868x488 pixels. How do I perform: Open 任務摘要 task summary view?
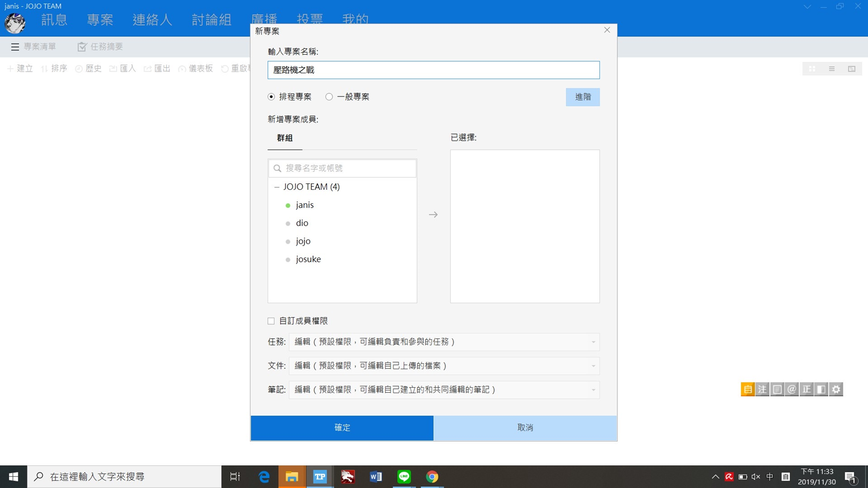(x=100, y=47)
